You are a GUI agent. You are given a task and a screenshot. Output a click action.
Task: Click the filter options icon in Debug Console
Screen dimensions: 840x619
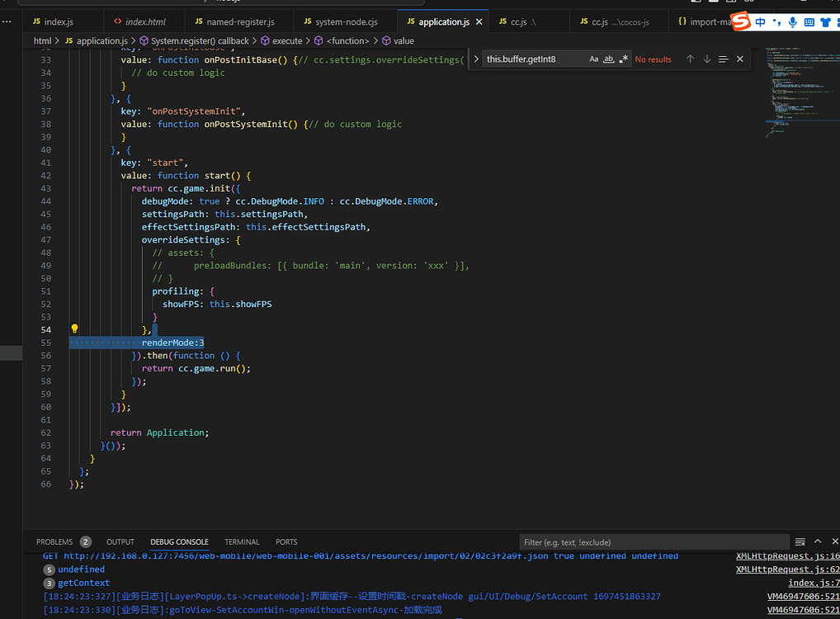tap(799, 541)
